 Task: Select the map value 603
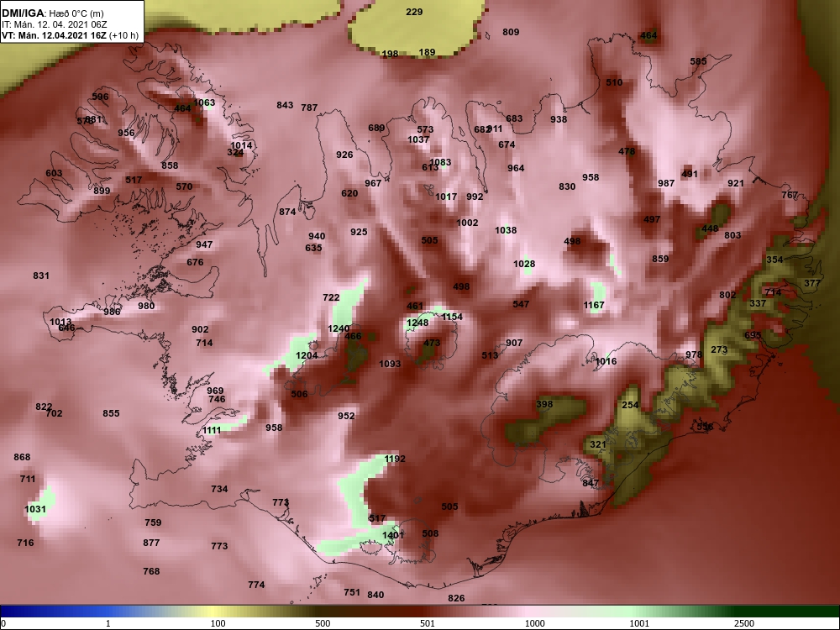pyautogui.click(x=54, y=174)
